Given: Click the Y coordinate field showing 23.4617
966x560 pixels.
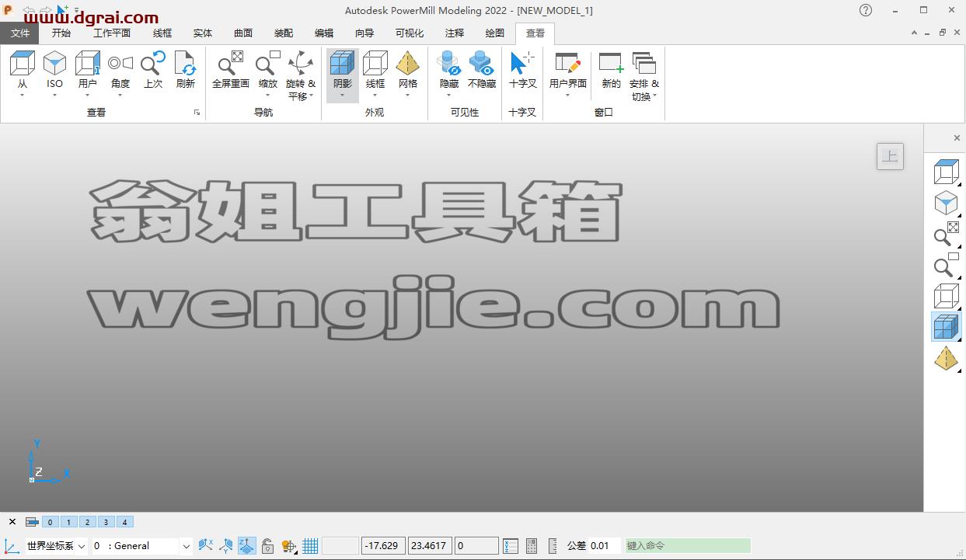Looking at the screenshot, I should tap(430, 546).
